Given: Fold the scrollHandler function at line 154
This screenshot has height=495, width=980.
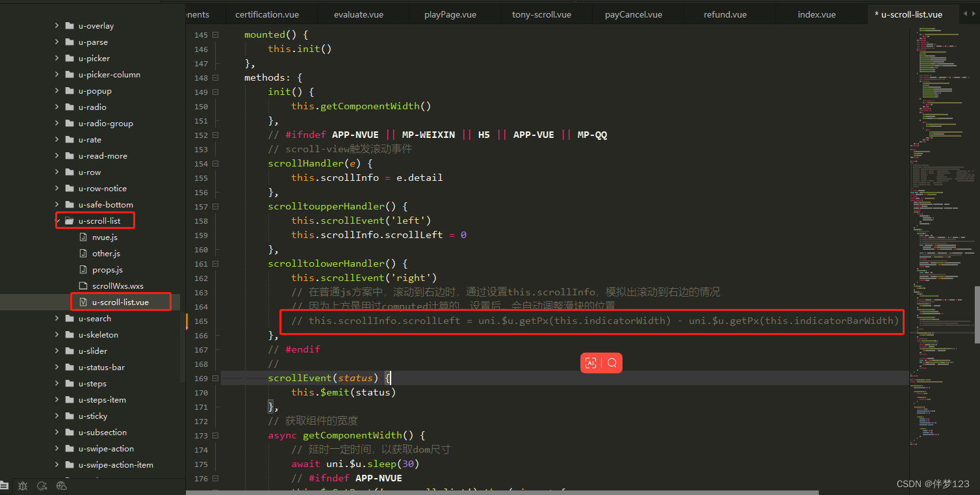Looking at the screenshot, I should pos(215,163).
